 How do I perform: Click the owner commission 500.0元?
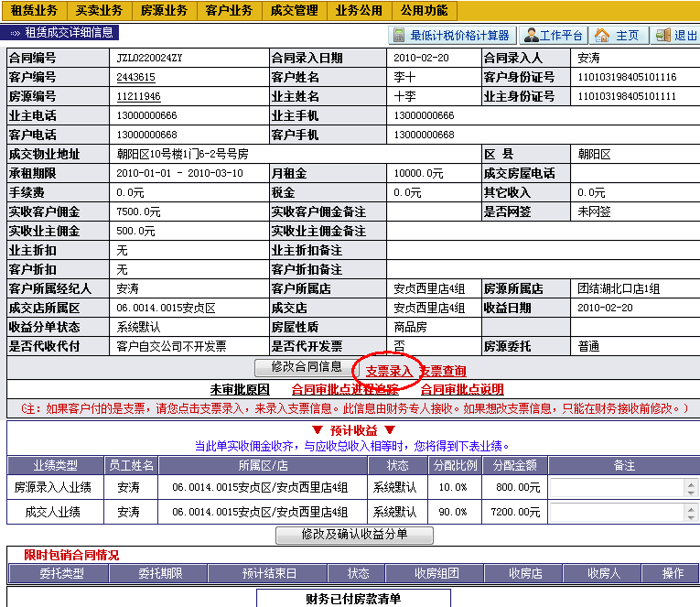[x=135, y=231]
